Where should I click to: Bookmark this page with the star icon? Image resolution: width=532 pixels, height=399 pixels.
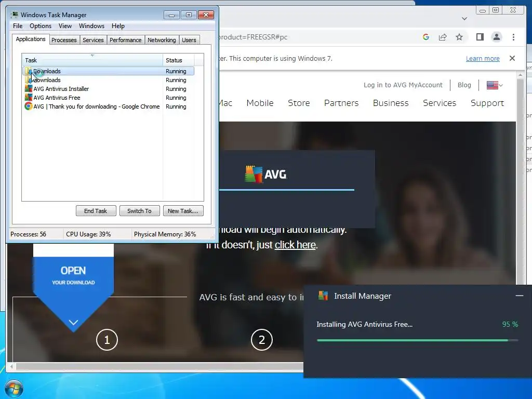coord(459,37)
